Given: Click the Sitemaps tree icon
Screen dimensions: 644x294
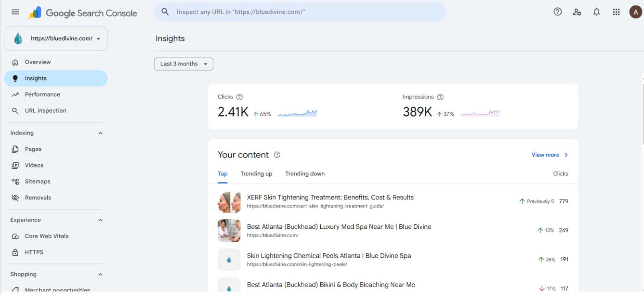Looking at the screenshot, I should (15, 182).
